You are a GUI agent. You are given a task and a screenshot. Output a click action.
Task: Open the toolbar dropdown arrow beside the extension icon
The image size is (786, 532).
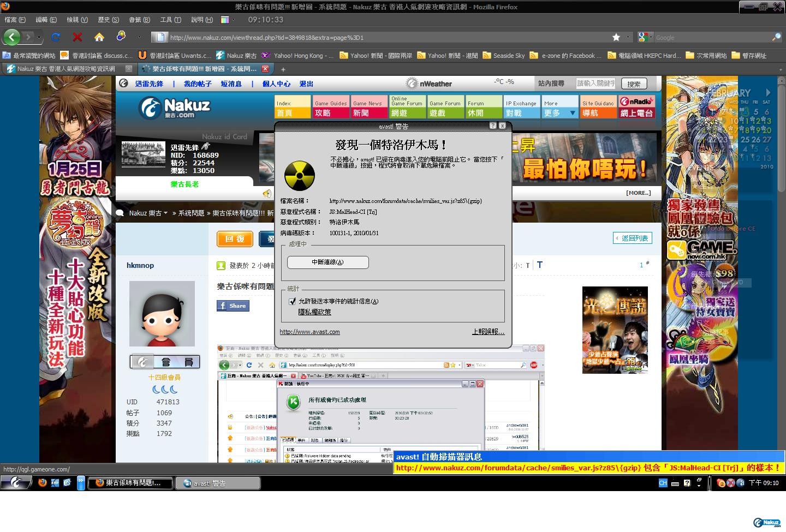(x=139, y=37)
